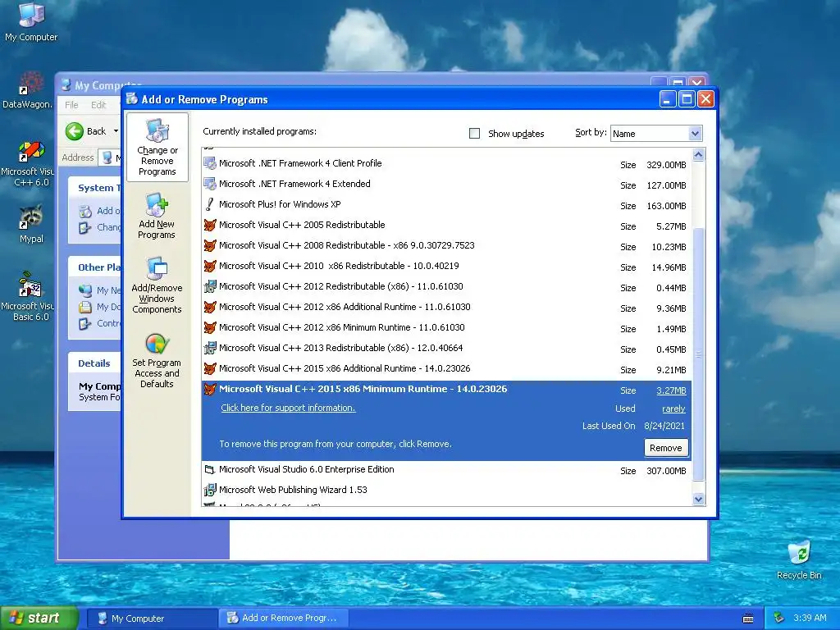Click Last Used On date 8/24/2021
Image resolution: width=840 pixels, height=630 pixels.
(664, 426)
